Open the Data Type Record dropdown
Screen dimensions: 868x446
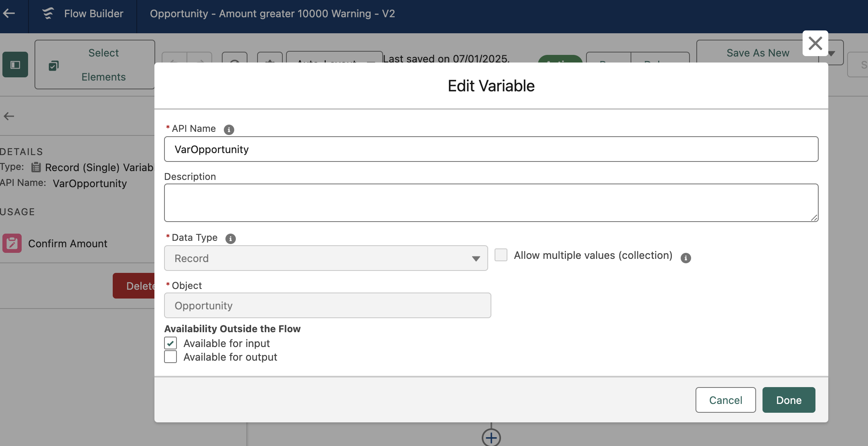326,258
